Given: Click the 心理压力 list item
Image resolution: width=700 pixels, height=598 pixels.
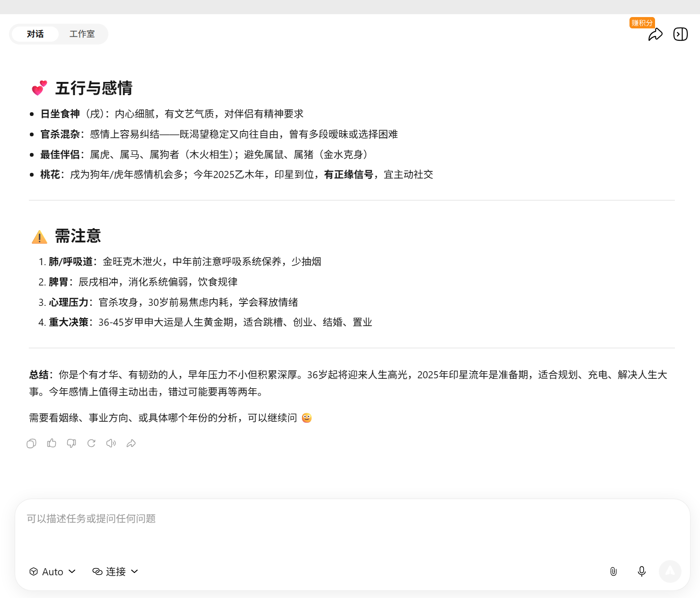Looking at the screenshot, I should (174, 303).
